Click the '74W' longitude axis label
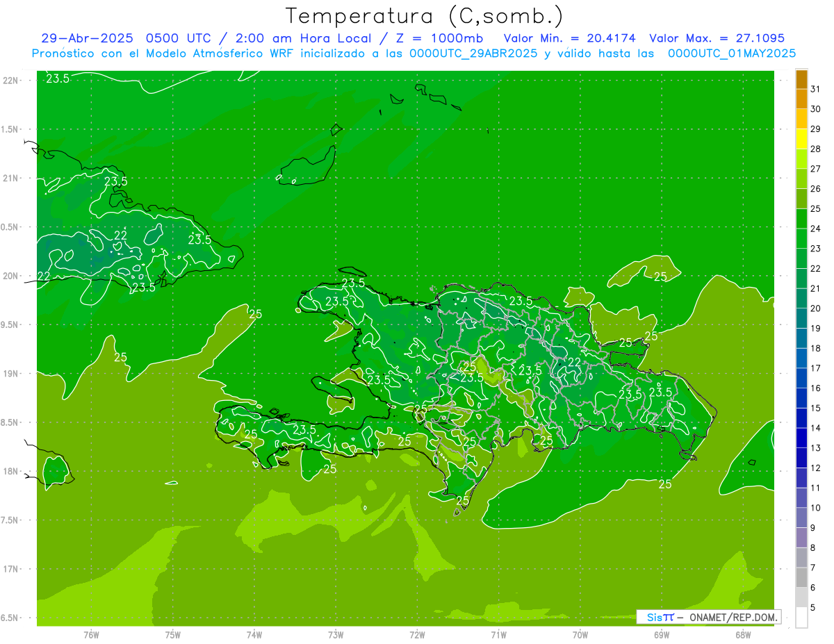This screenshot has width=834, height=644. [254, 634]
